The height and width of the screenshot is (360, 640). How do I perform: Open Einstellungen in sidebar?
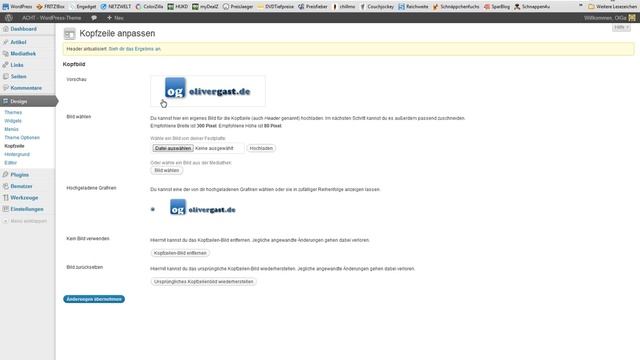pos(27,209)
